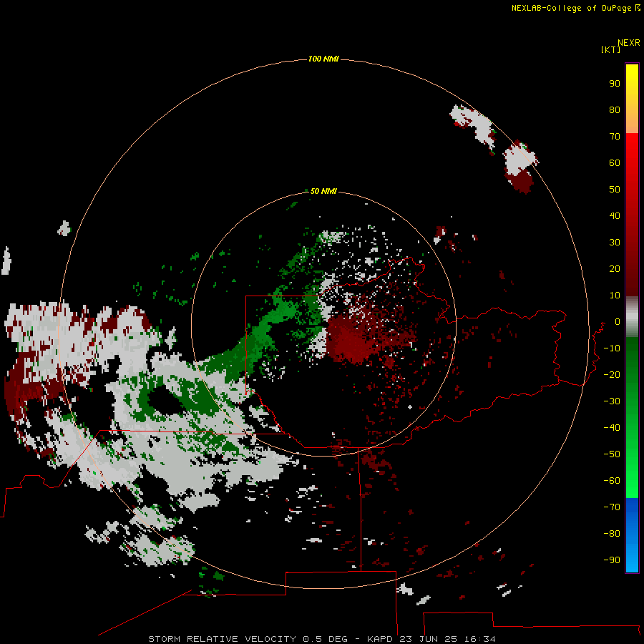Click the -80 value on velocity scale
This screenshot has height=644, width=644.
click(x=612, y=534)
